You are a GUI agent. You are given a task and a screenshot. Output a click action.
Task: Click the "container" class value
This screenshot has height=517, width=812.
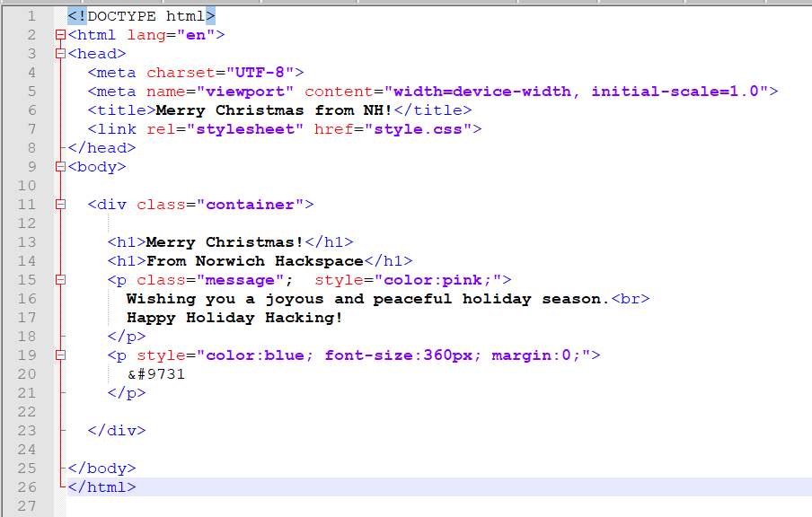[x=250, y=205]
